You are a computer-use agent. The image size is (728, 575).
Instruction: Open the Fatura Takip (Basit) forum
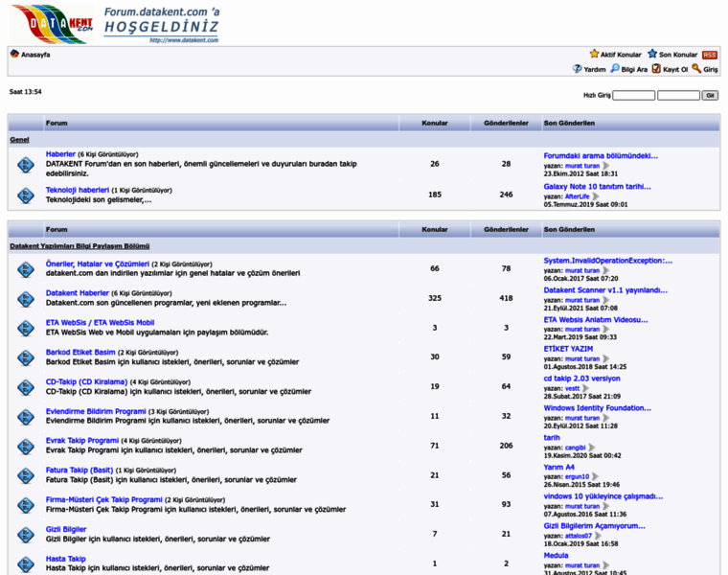coord(80,470)
